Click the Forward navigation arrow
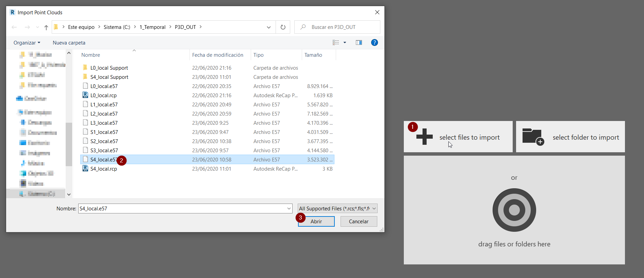Screen dimensions: 644x278 coord(27,27)
